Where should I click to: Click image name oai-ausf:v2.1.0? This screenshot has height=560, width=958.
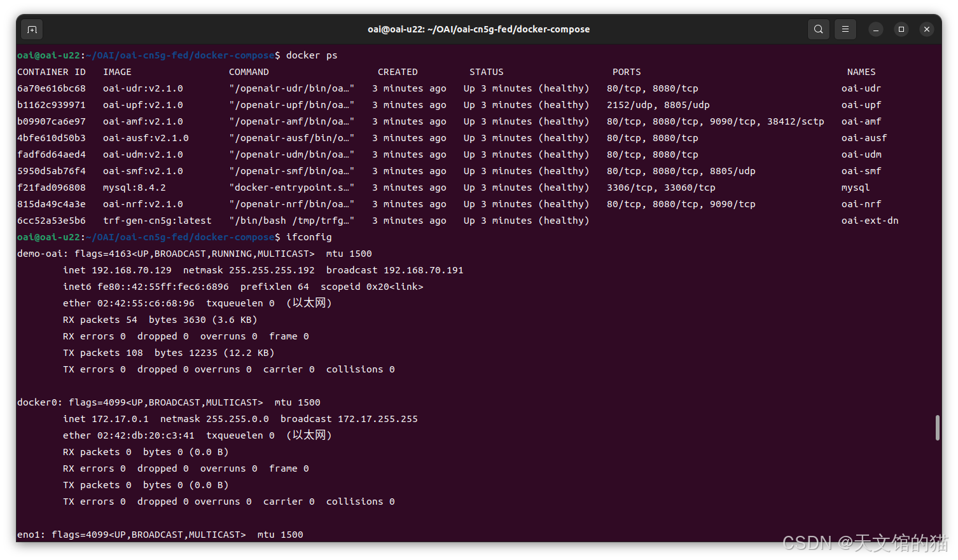coord(146,138)
